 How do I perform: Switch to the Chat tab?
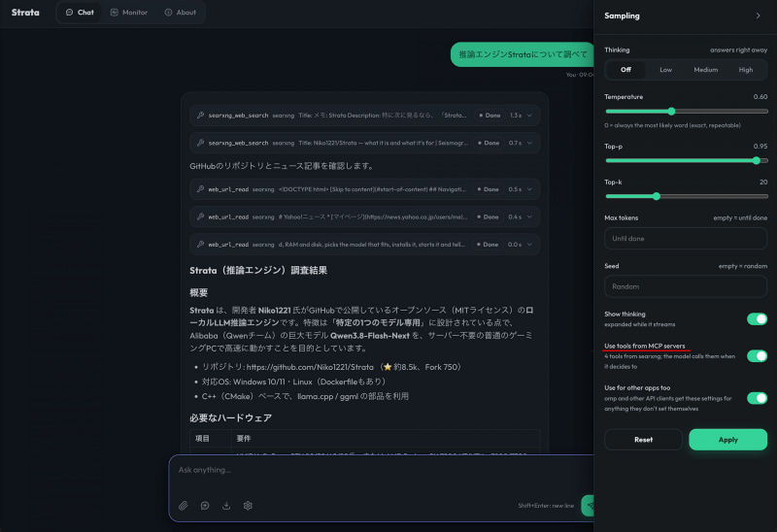coord(80,13)
